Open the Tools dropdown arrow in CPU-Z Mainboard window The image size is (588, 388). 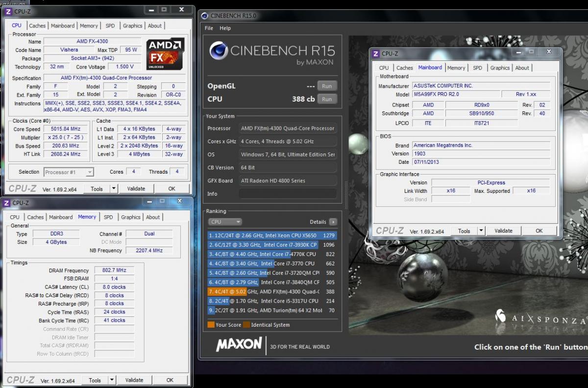pos(481,231)
